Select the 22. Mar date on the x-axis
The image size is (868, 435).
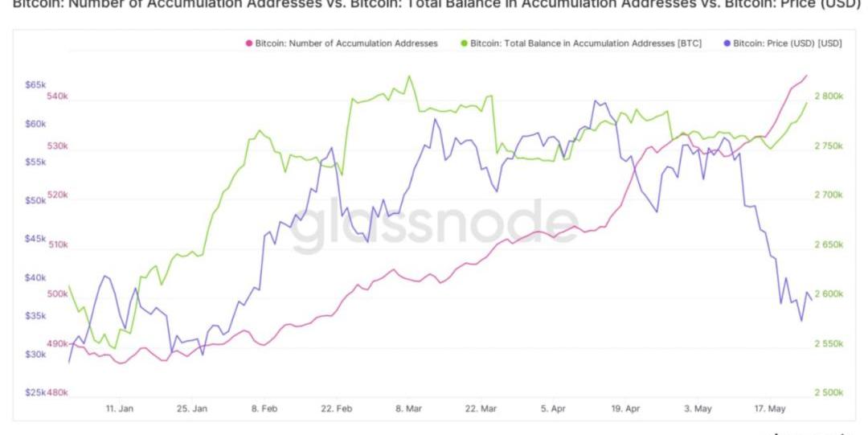pos(481,408)
